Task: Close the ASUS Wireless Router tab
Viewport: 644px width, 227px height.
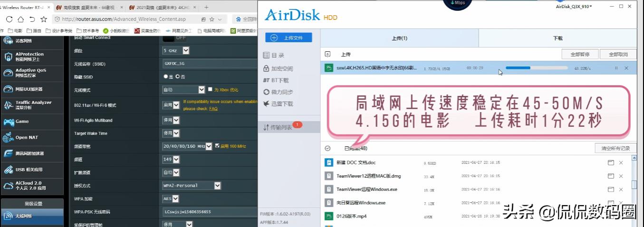Action: coord(48,8)
